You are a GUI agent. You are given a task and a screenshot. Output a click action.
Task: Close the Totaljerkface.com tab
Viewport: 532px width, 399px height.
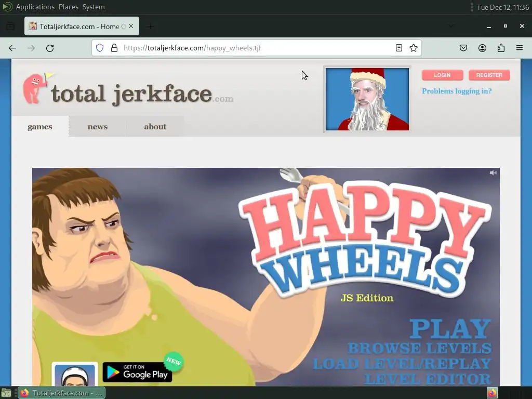pyautogui.click(x=131, y=26)
